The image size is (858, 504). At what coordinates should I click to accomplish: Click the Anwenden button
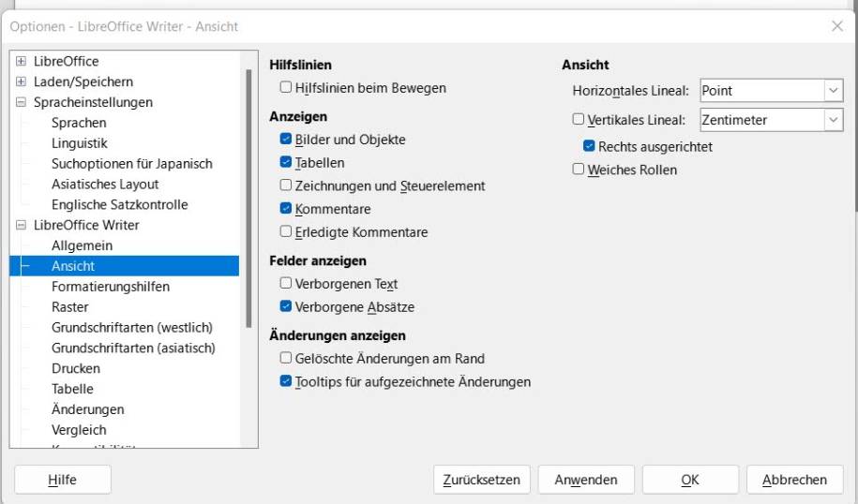click(586, 480)
